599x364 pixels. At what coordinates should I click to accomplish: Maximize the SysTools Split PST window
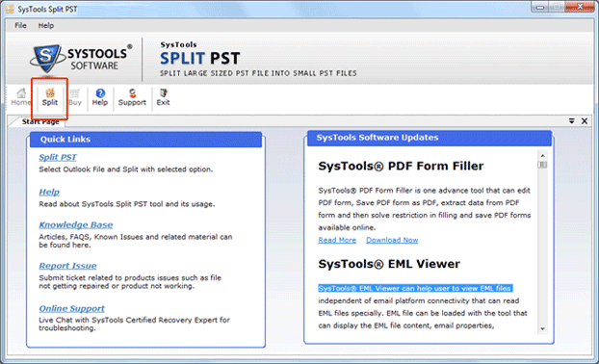557,7
